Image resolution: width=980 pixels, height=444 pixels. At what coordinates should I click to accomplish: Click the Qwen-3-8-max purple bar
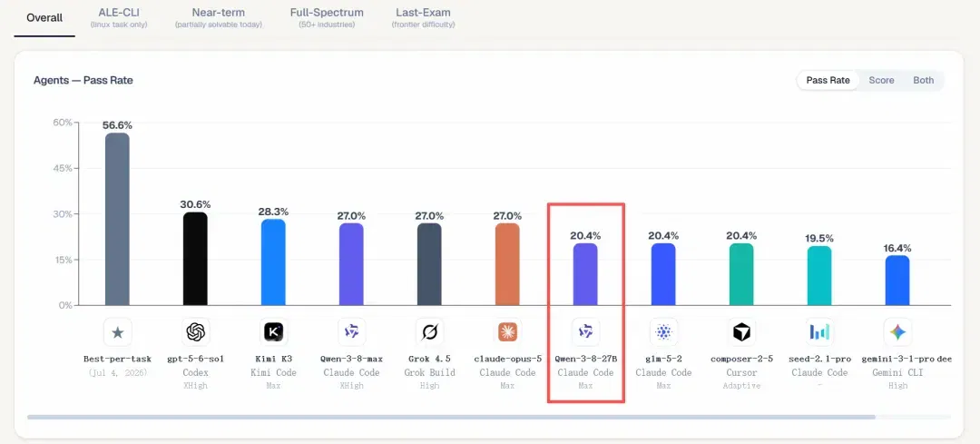(x=351, y=264)
